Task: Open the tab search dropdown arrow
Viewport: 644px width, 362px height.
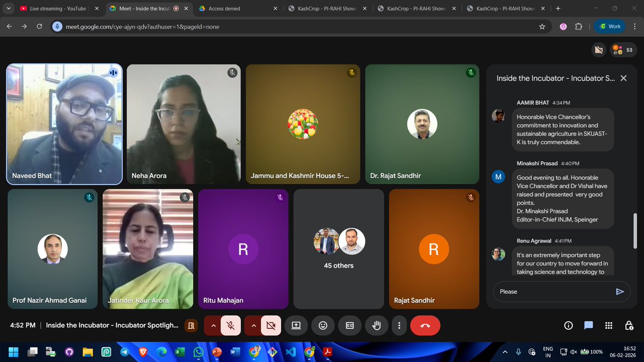Action: [8, 9]
